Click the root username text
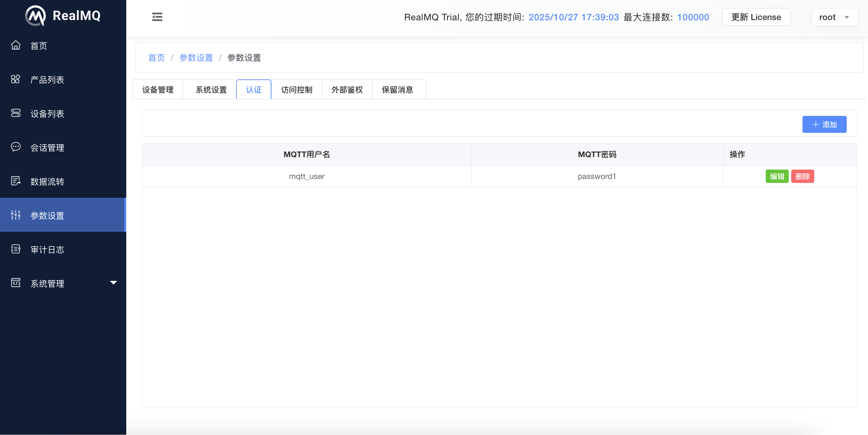Viewport: 868px width, 435px height. (x=827, y=17)
